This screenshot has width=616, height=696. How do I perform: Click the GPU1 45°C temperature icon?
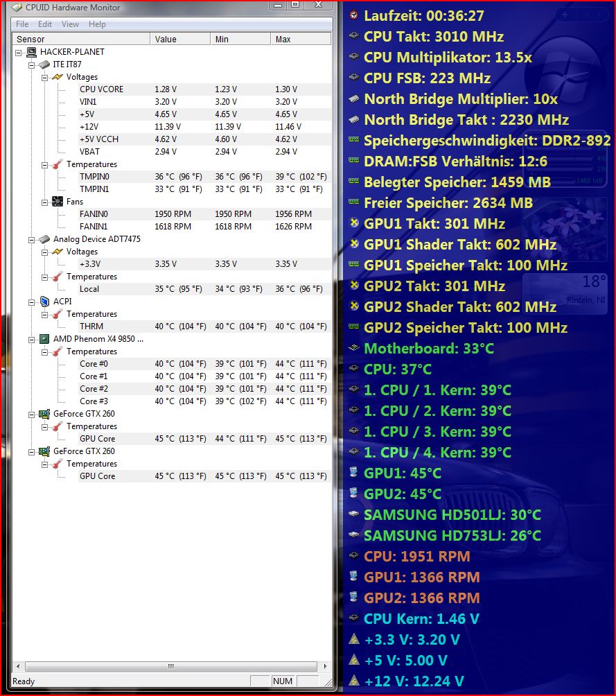pyautogui.click(x=353, y=472)
